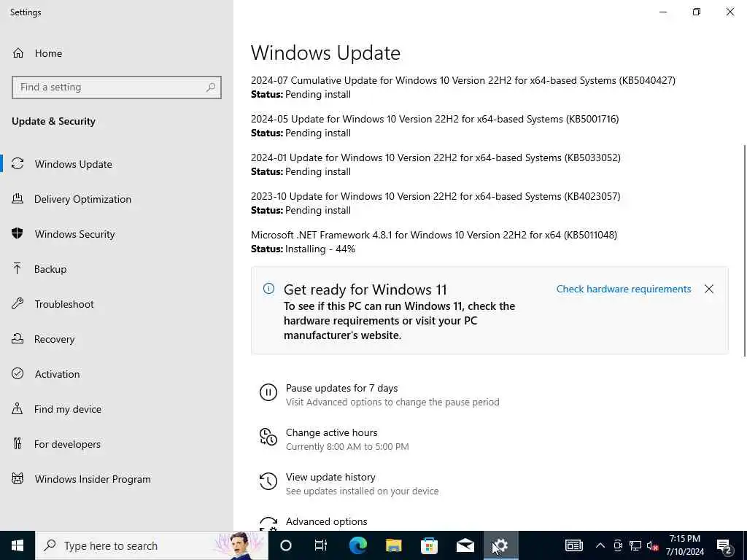The width and height of the screenshot is (747, 560).
Task: Open the clock and date flyout
Action: pos(684,545)
